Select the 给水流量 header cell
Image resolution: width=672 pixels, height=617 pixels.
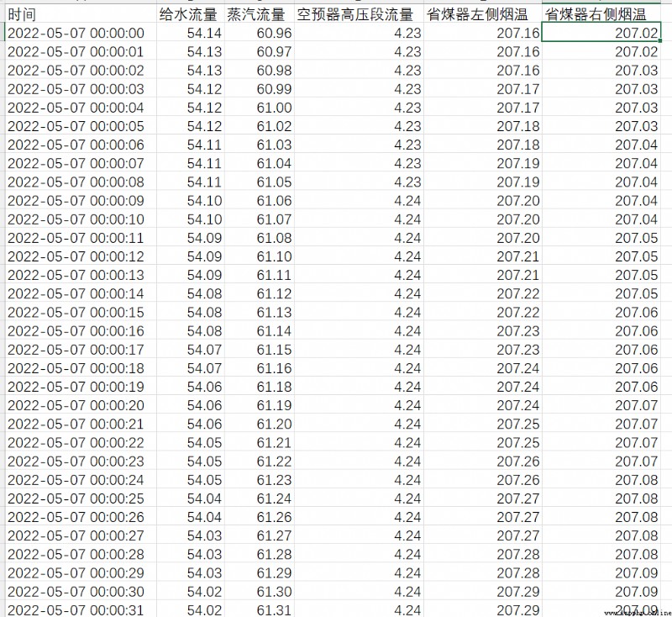[191, 14]
